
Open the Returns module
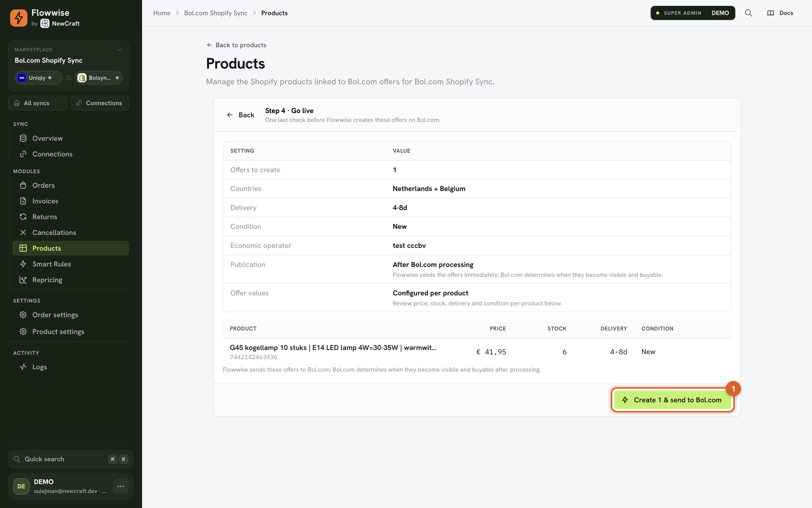click(x=71, y=217)
